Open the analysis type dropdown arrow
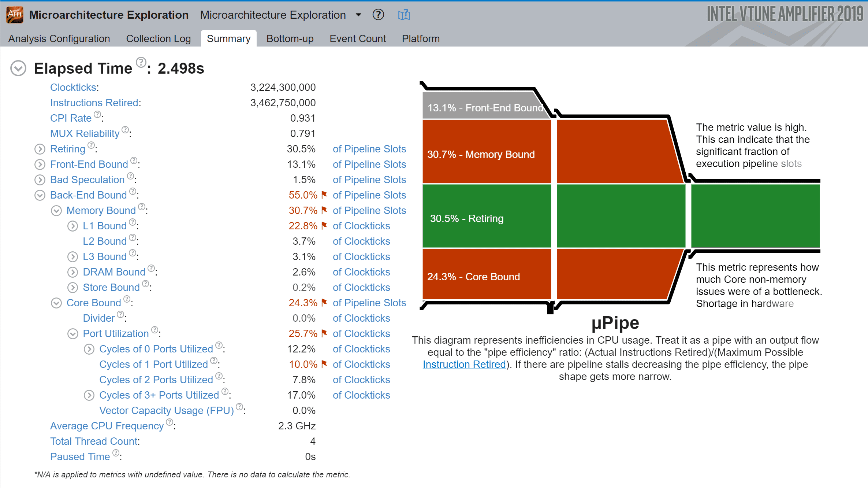Viewport: 868px width, 488px height. (358, 15)
